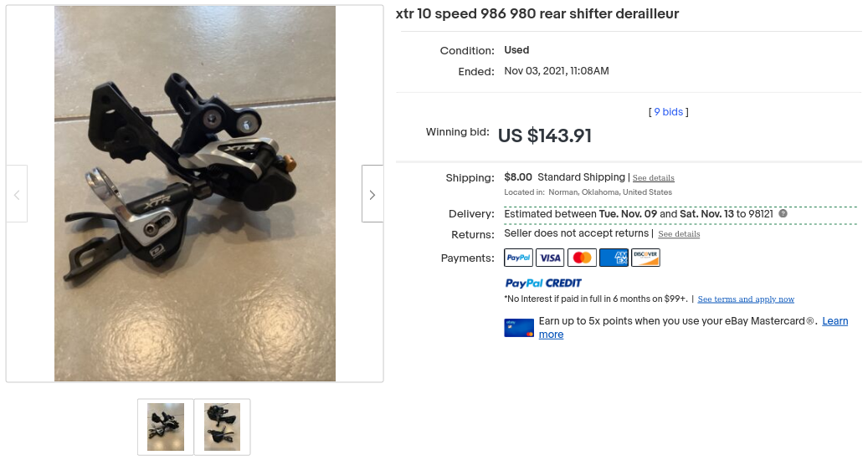Select the second thumbnail image
Viewport: 868px width, 460px height.
click(x=222, y=427)
